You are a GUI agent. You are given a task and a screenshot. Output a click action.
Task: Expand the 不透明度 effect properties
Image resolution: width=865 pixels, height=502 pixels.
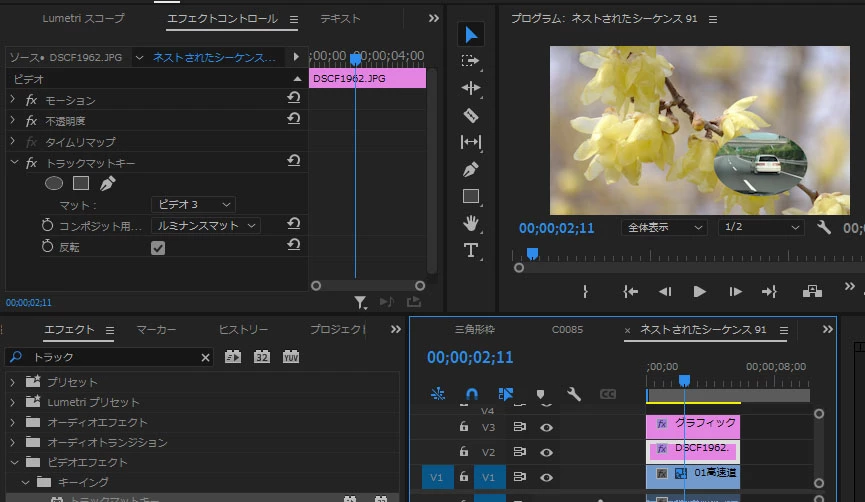(x=13, y=120)
